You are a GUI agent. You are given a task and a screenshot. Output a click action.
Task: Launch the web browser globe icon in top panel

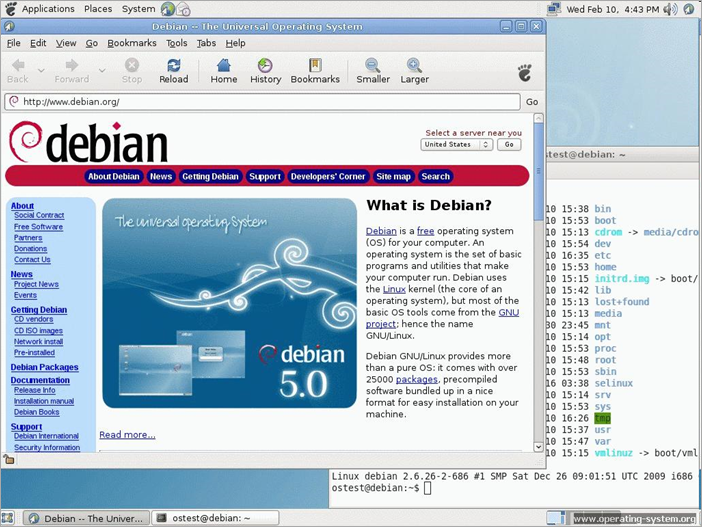coord(168,9)
